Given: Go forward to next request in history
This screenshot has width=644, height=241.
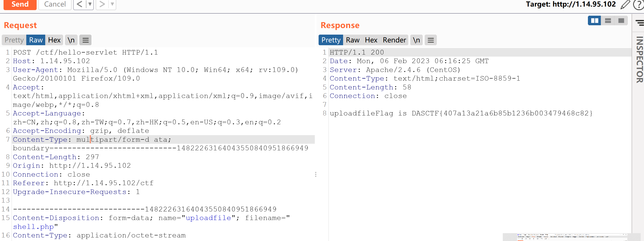Looking at the screenshot, I should click(x=102, y=4).
